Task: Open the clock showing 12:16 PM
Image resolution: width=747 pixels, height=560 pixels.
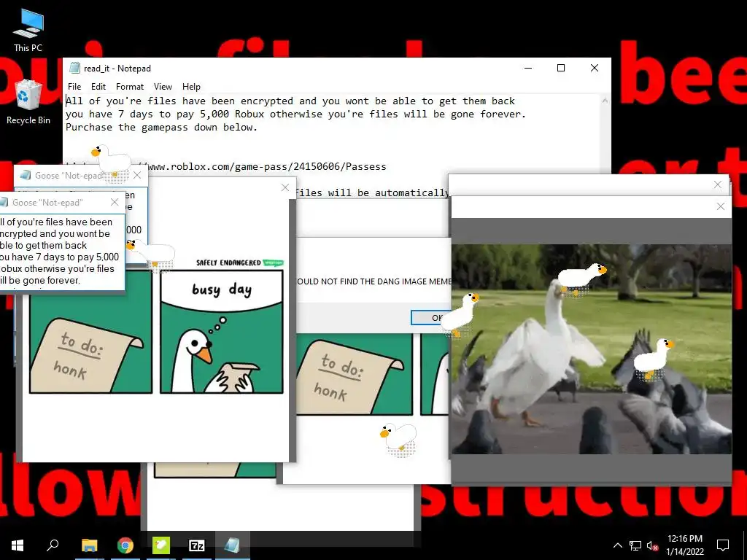Action: click(684, 545)
